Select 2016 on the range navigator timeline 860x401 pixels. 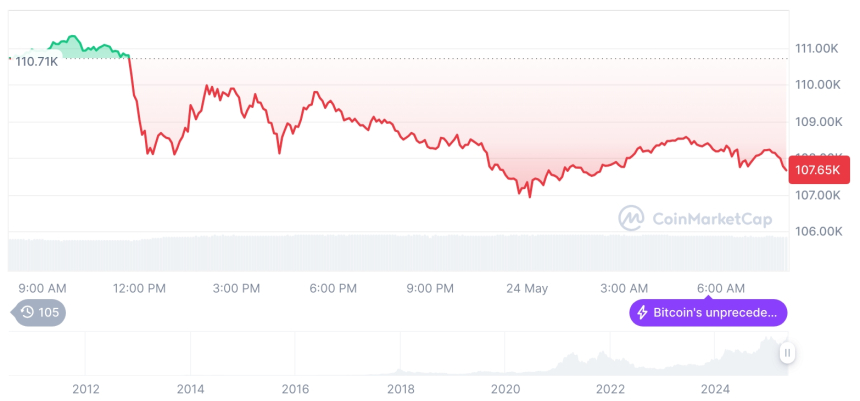click(295, 389)
